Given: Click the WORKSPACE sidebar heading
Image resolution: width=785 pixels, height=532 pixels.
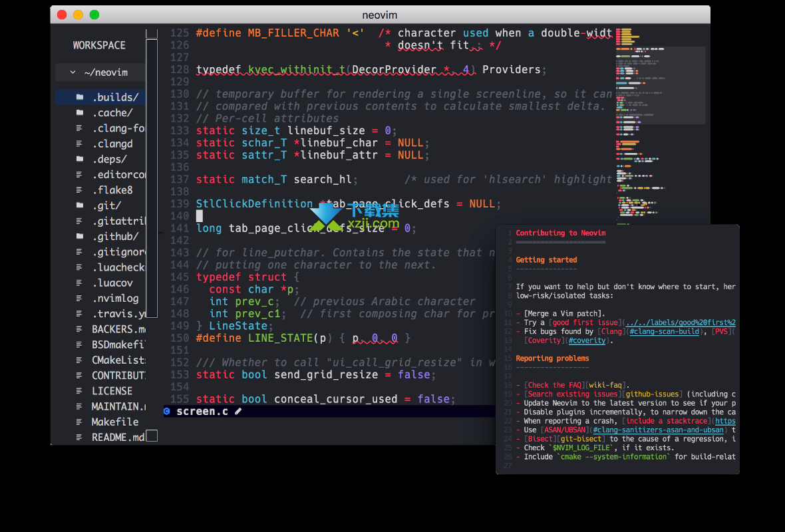Looking at the screenshot, I should pos(99,45).
